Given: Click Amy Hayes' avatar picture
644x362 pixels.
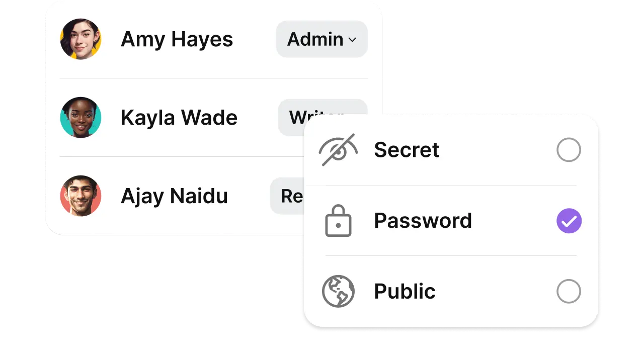Looking at the screenshot, I should [80, 39].
